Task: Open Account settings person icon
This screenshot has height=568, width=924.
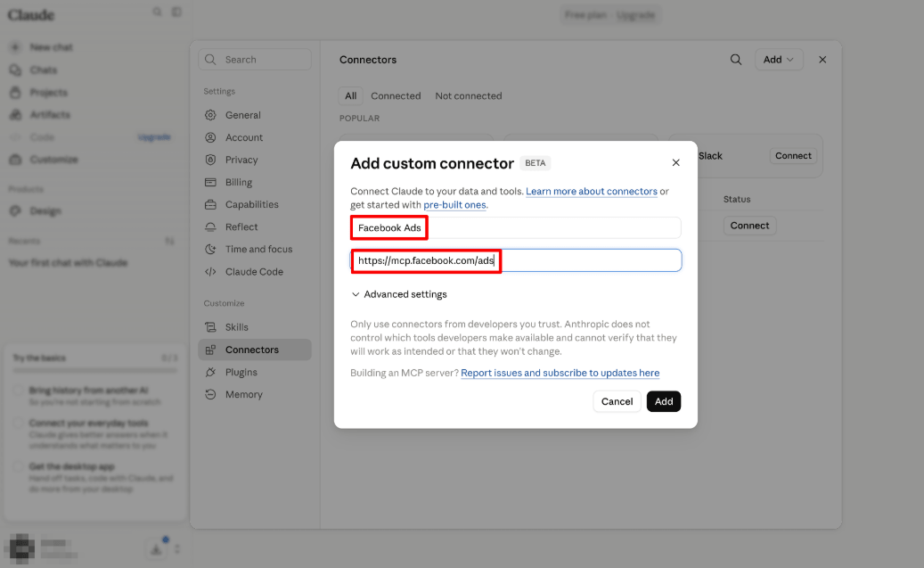Action: [x=210, y=137]
